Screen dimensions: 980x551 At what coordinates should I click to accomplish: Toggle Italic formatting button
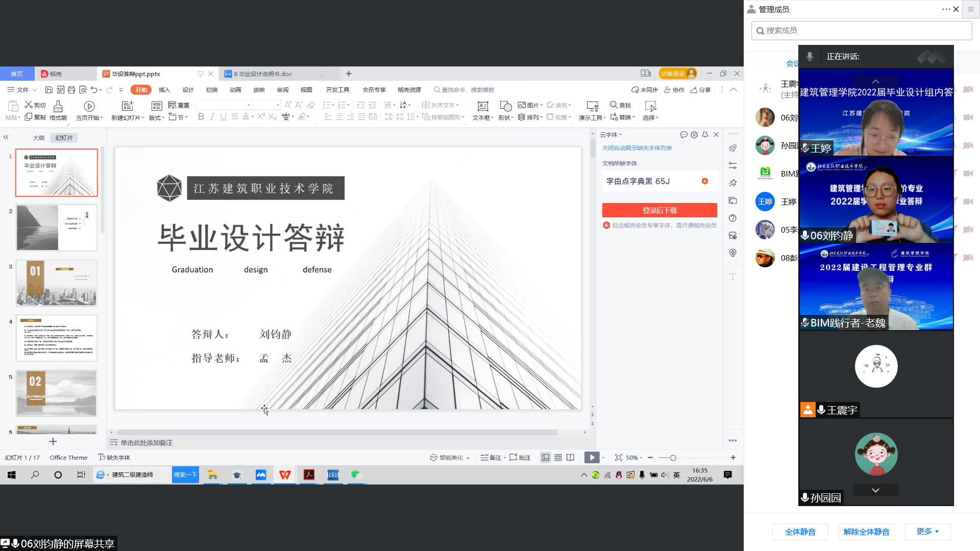point(212,117)
